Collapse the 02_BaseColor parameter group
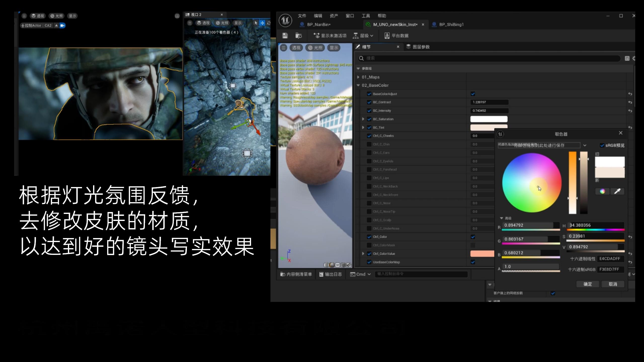 (358, 85)
